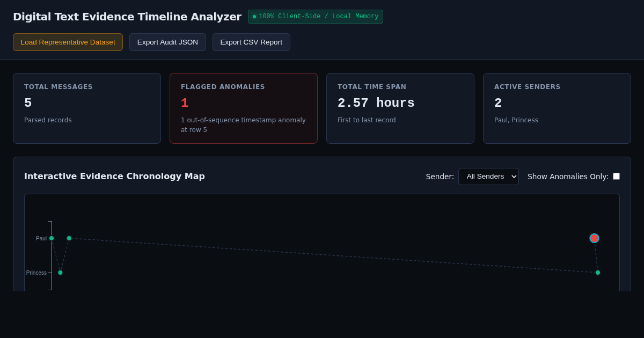Click the Digital Text Evidence Timeline Analyzer title

(127, 17)
